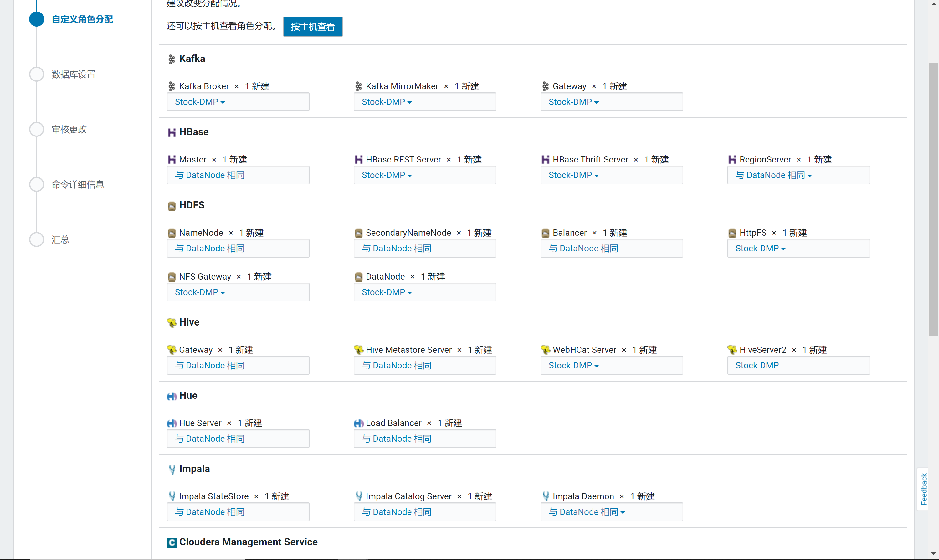
Task: Click the Impala Catalog Server icon
Action: [359, 496]
